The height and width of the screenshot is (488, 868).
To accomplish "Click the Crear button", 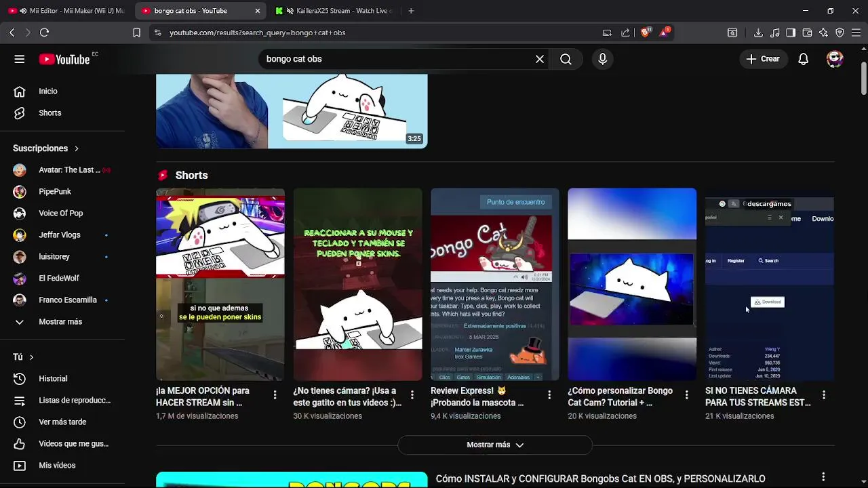I will tap(764, 59).
